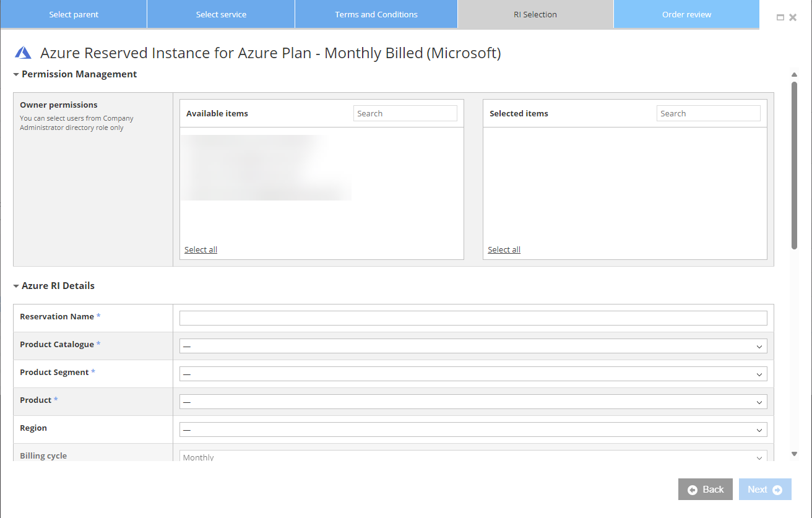Open the Product Catalogue dropdown

click(473, 346)
